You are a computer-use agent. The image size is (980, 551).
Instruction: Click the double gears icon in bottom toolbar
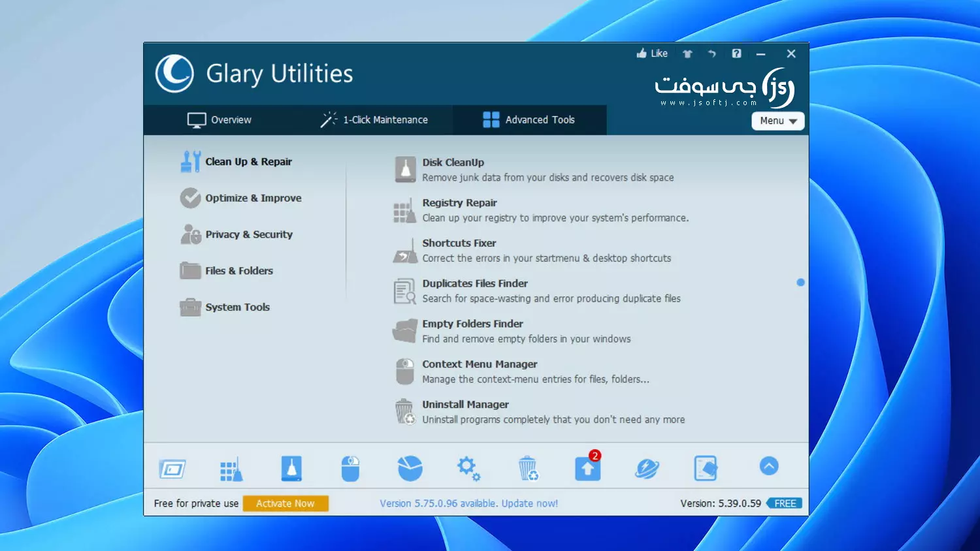468,468
